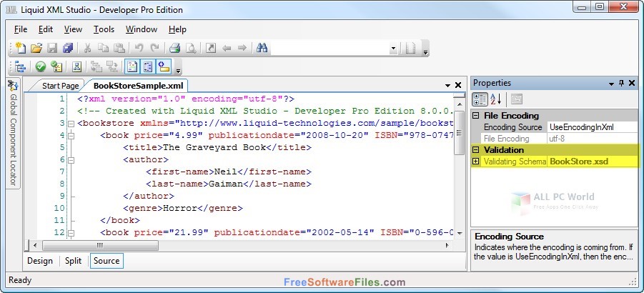Image resolution: width=644 pixels, height=293 pixels.
Task: Click the BookStore.xsd schema value
Action: [x=593, y=162]
